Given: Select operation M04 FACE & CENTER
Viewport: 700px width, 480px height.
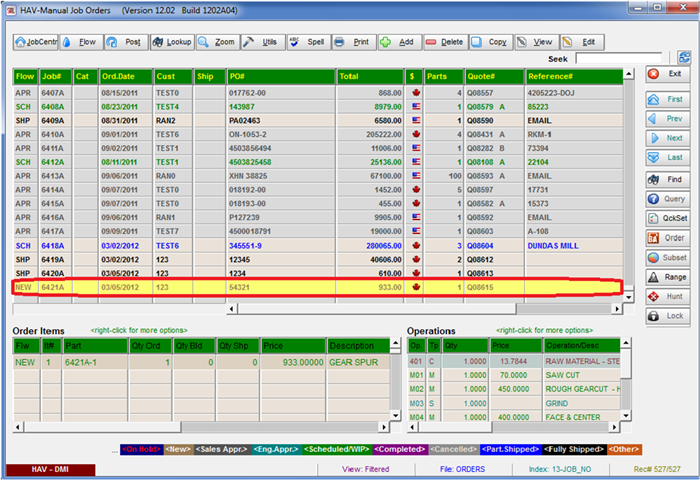Looking at the screenshot, I should 514,417.
